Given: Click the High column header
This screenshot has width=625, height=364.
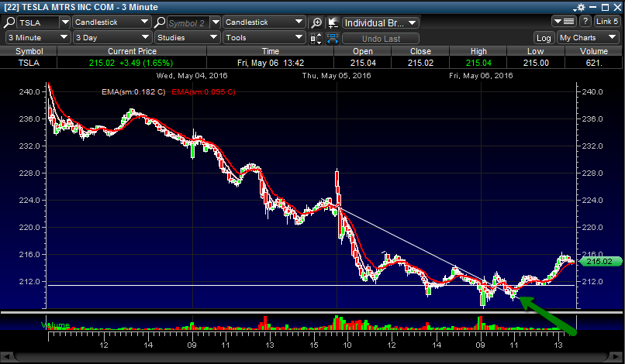Looking at the screenshot, I should pos(478,51).
